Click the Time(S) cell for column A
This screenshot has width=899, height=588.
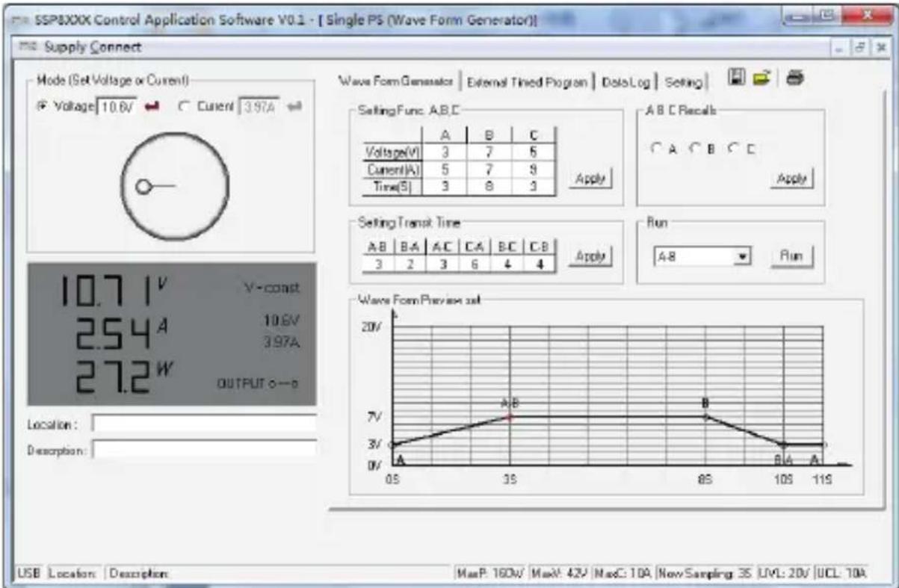[444, 188]
